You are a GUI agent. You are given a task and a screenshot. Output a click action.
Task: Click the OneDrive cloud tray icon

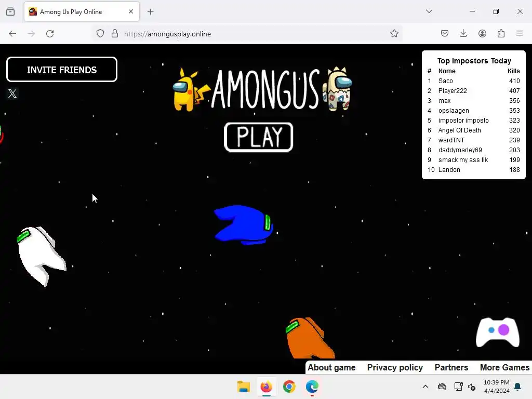pyautogui.click(x=442, y=387)
